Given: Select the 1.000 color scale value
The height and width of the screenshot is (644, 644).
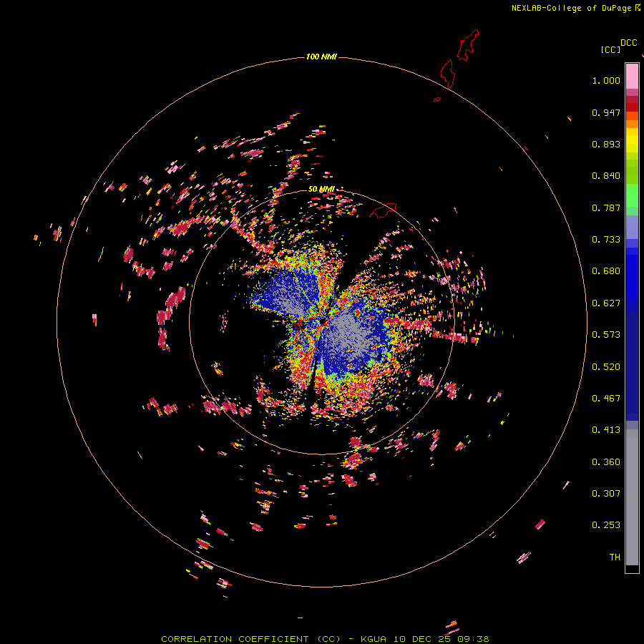Looking at the screenshot, I should point(606,80).
